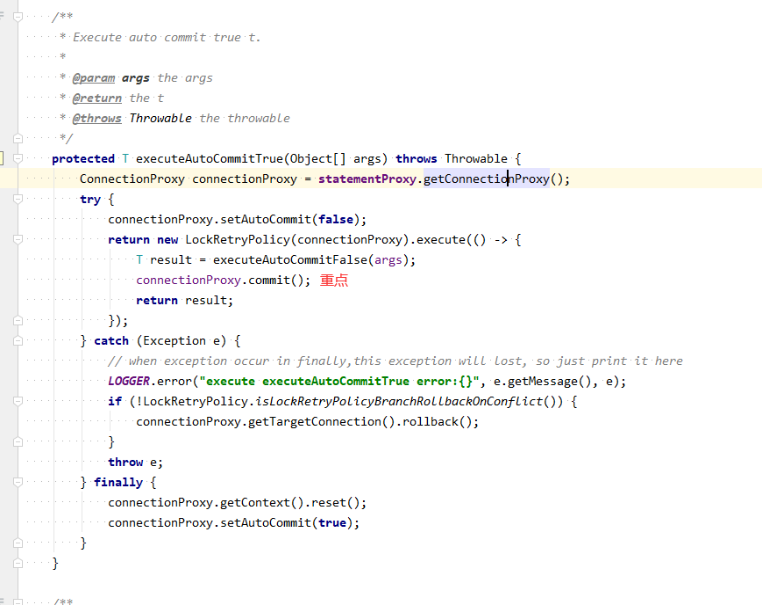Click the executeAutoCommitTrue method name in its declaration
This screenshot has width=762, height=605.
coord(209,159)
